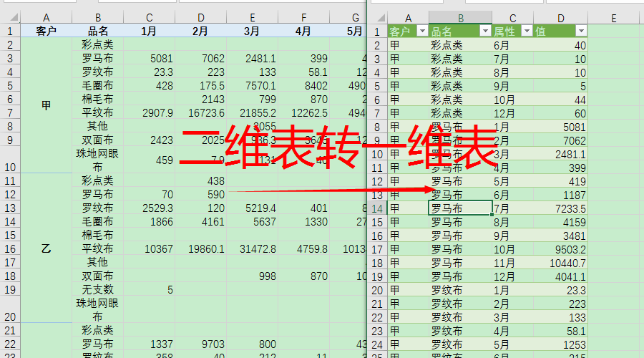The image size is (644, 358).
Task: Click the 1月 header cell in left sheet
Action: (x=149, y=31)
